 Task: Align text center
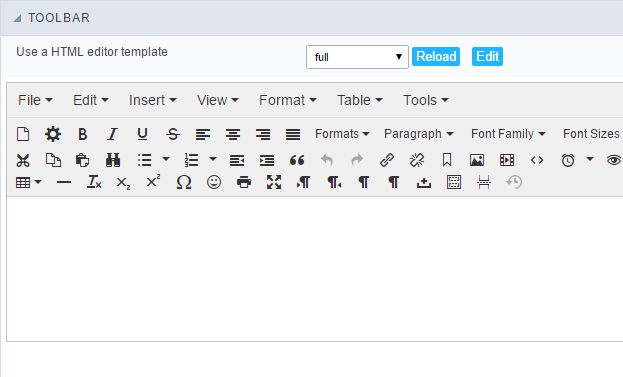pos(233,134)
